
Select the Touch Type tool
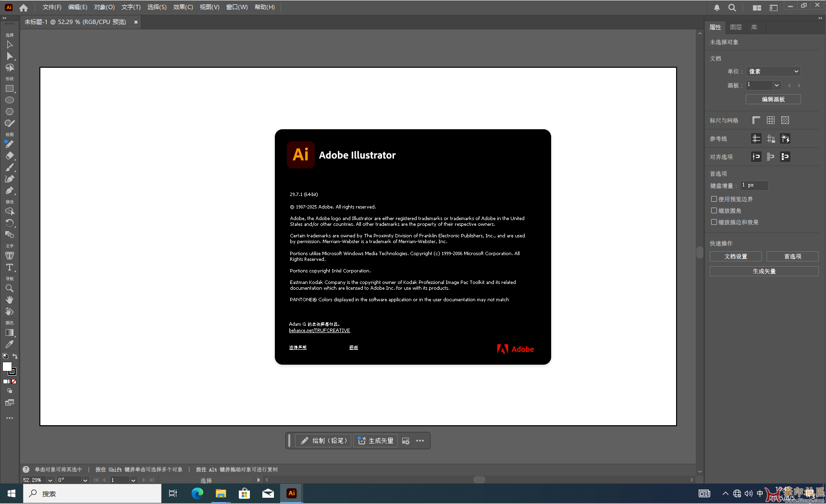coord(10,256)
